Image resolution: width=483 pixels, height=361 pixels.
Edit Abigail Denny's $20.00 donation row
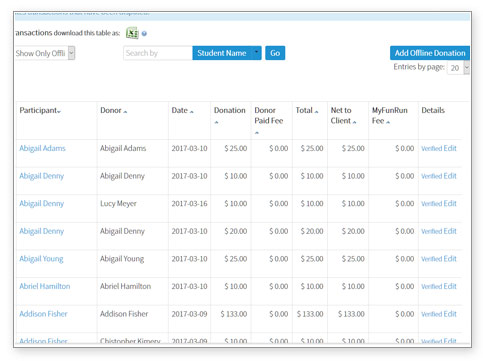tap(450, 231)
